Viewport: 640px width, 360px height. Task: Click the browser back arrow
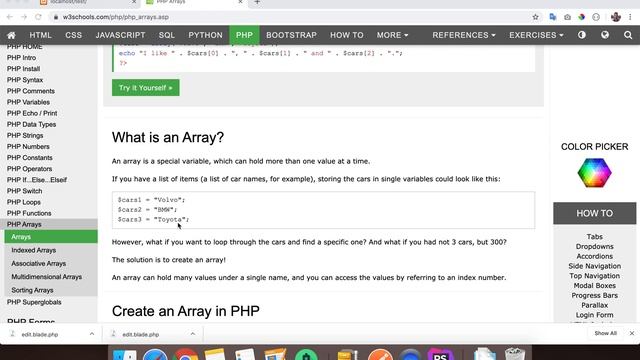click(9, 17)
